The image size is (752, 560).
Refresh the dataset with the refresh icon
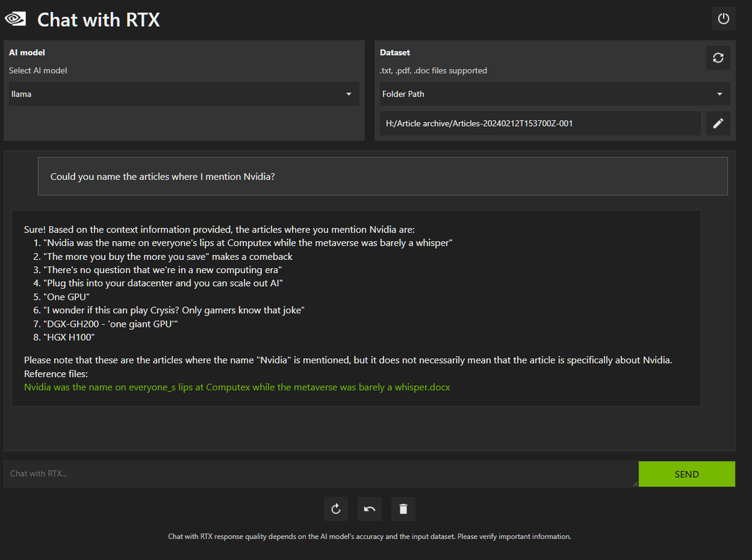coord(718,58)
